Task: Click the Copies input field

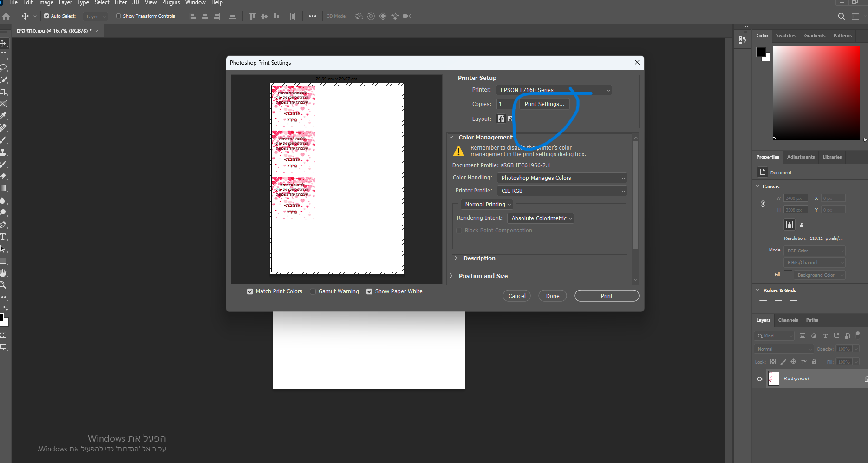Action: (505, 104)
